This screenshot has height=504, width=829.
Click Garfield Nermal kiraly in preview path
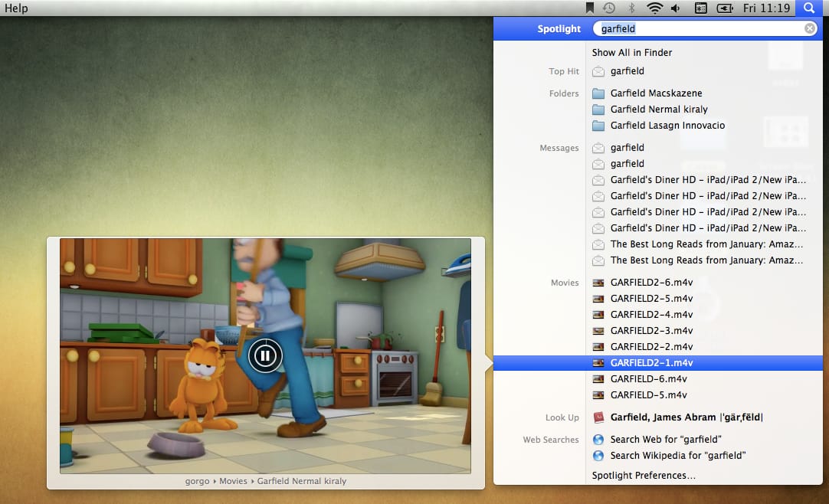(x=301, y=481)
